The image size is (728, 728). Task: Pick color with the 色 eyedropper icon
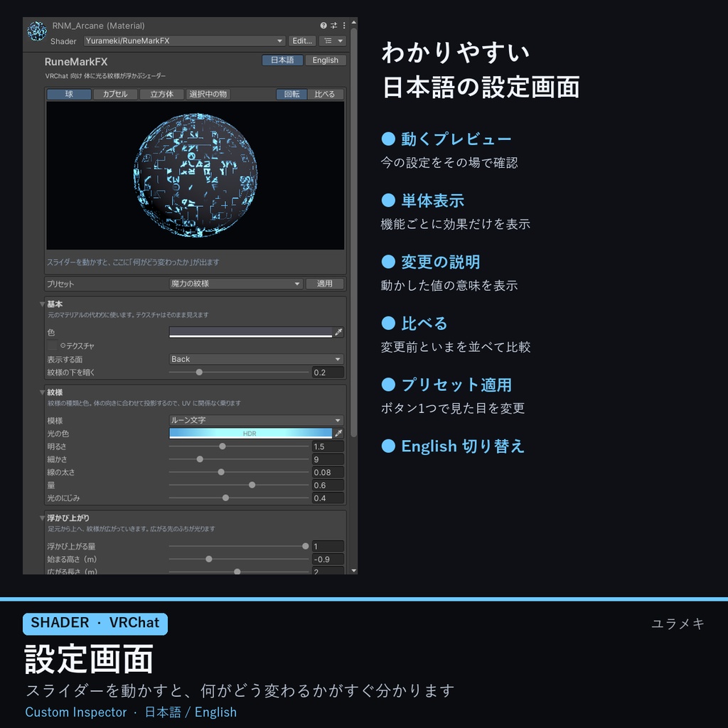[338, 333]
